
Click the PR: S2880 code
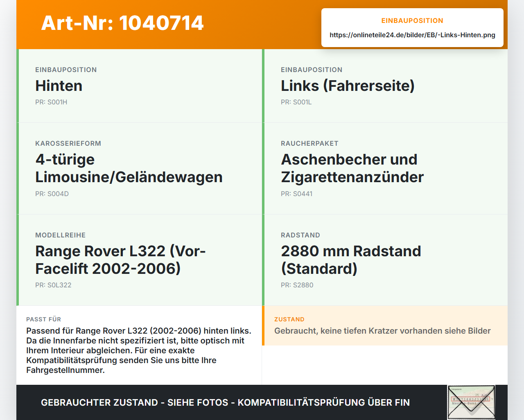297,285
